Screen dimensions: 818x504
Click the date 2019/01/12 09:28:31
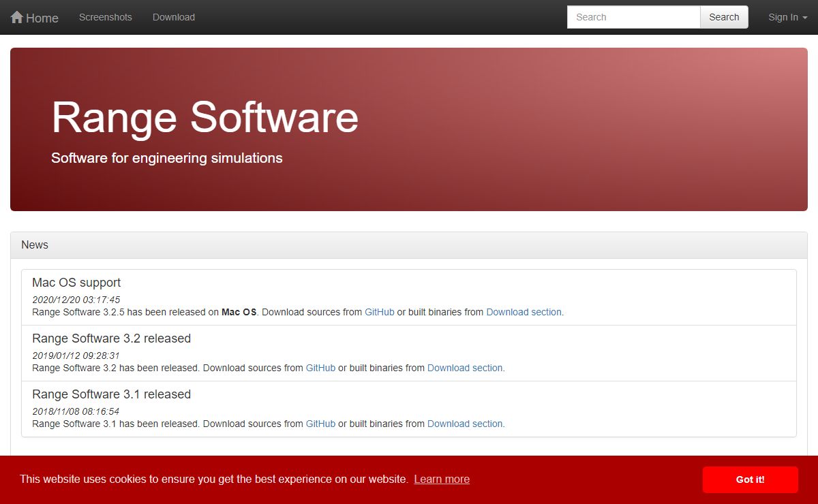tap(76, 356)
